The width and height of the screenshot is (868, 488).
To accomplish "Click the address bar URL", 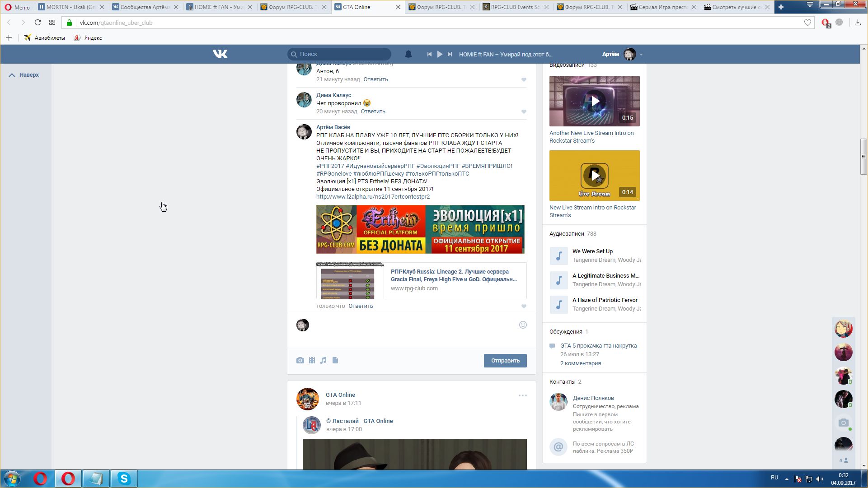I will click(116, 23).
